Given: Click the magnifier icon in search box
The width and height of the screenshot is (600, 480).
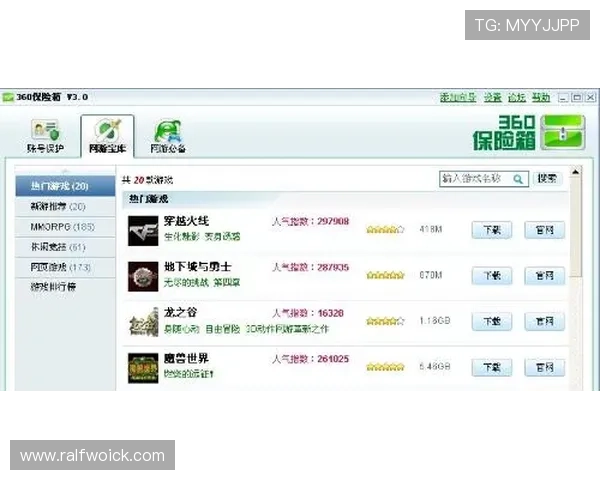Looking at the screenshot, I should coord(518,179).
